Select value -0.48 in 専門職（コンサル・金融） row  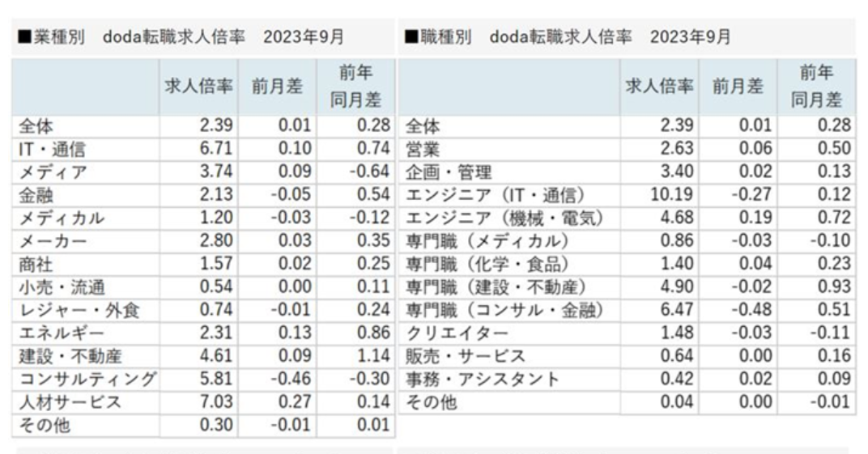pos(751,310)
